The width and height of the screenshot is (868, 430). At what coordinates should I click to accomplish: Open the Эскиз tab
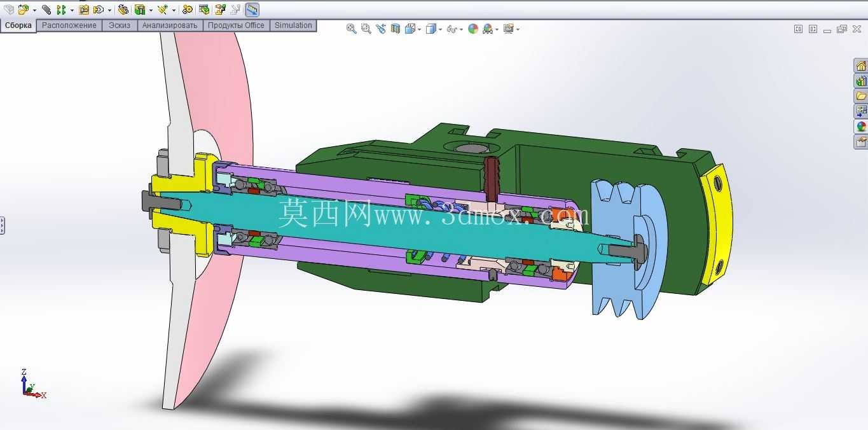point(120,25)
